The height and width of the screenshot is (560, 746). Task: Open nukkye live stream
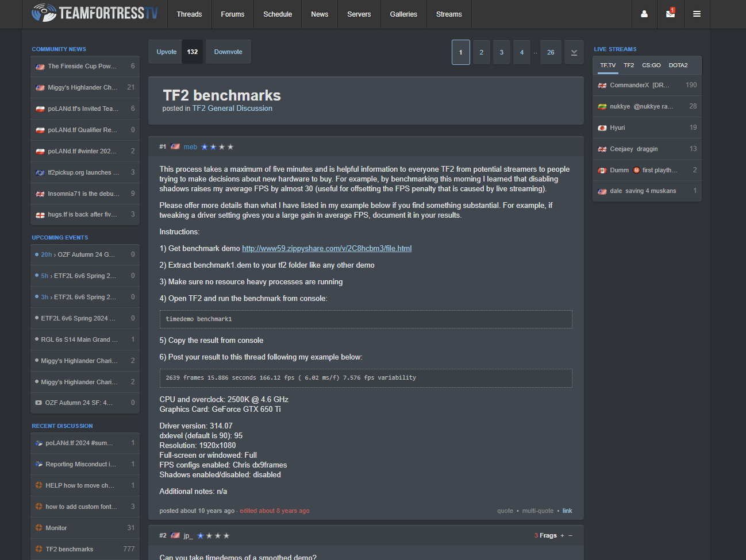click(x=647, y=106)
